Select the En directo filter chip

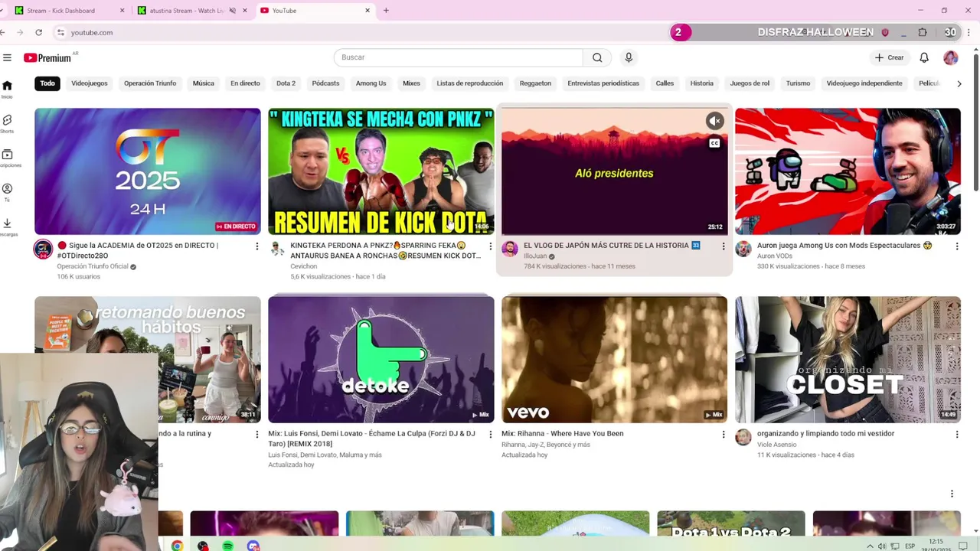click(245, 83)
